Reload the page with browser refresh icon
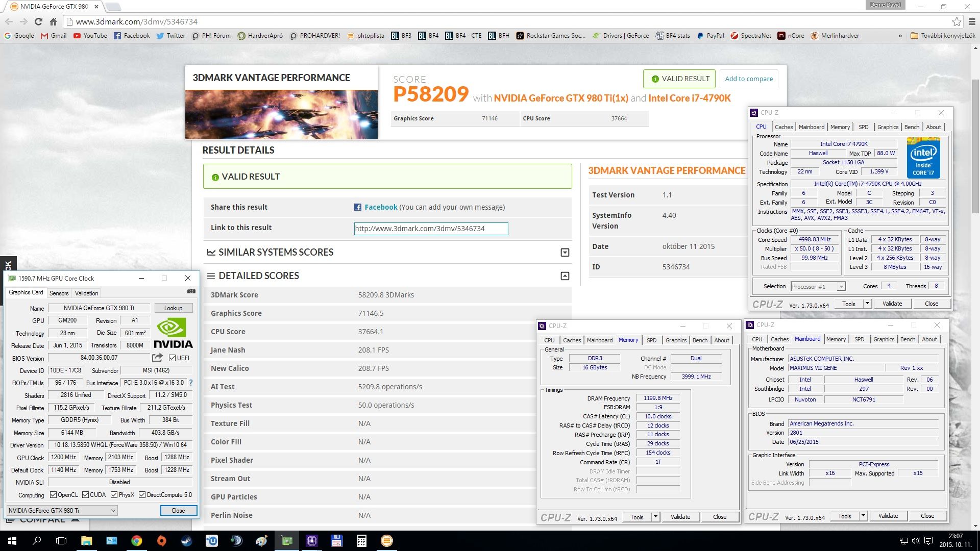This screenshot has width=980, height=551. pos(38,21)
